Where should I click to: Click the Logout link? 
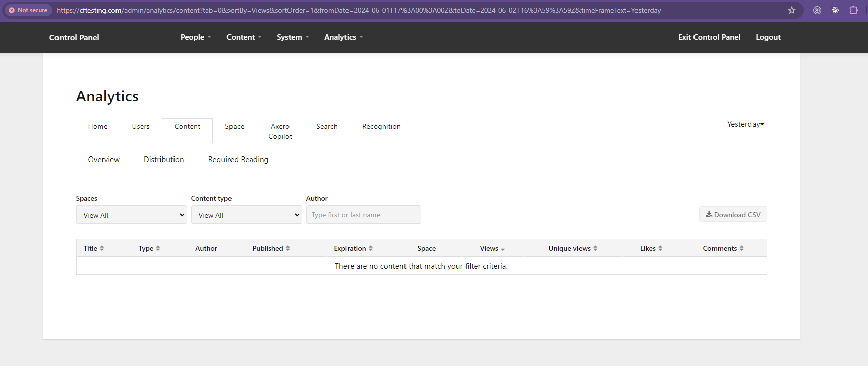(x=768, y=37)
